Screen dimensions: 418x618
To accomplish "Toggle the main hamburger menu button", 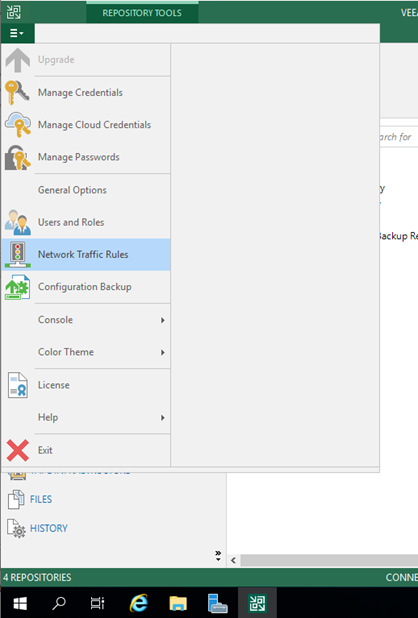I will pyautogui.click(x=17, y=34).
